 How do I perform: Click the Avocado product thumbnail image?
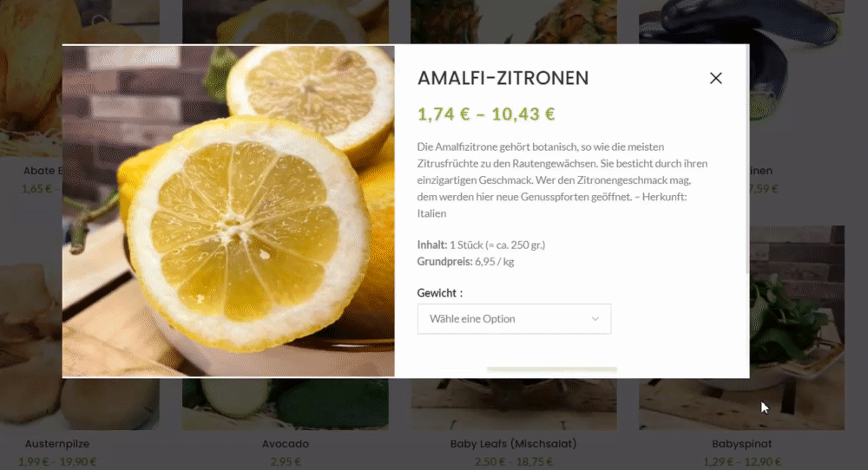click(286, 404)
